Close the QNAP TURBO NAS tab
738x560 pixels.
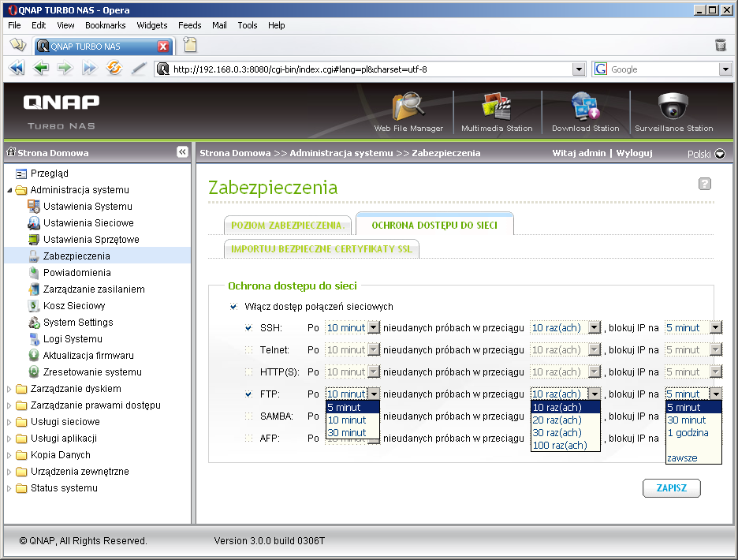click(x=163, y=47)
